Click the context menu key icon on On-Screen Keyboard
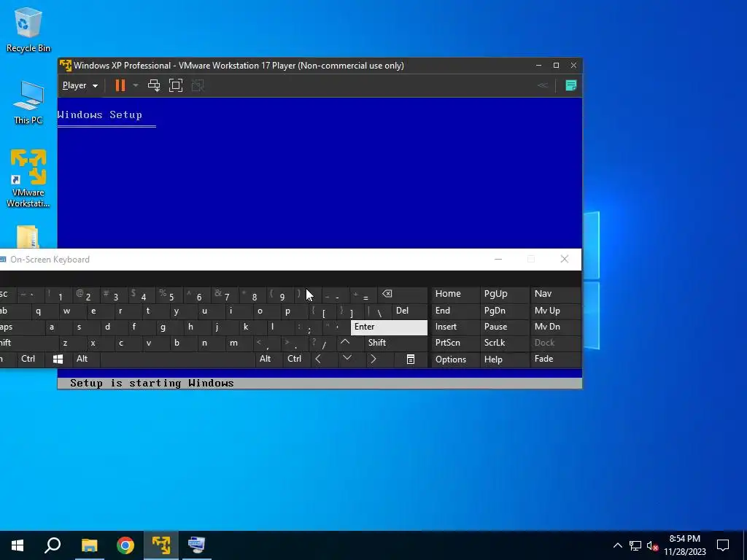Viewport: 747px width, 560px height. coord(411,359)
